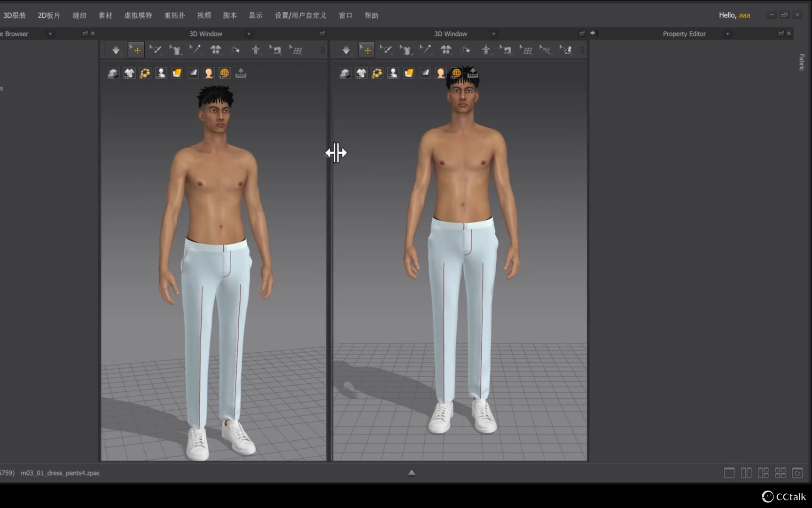Expand more tools chevron in right 3D Window
Viewport: 812px width, 508px height.
pos(582,50)
